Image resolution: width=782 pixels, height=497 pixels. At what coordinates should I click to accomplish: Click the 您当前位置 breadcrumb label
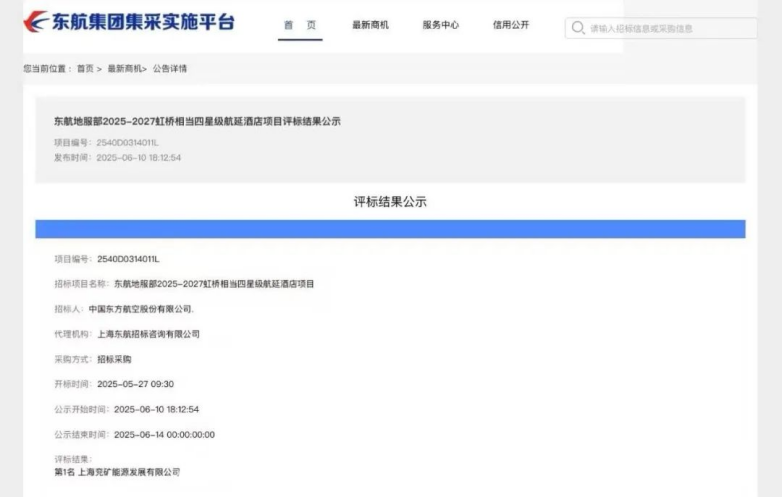point(47,69)
